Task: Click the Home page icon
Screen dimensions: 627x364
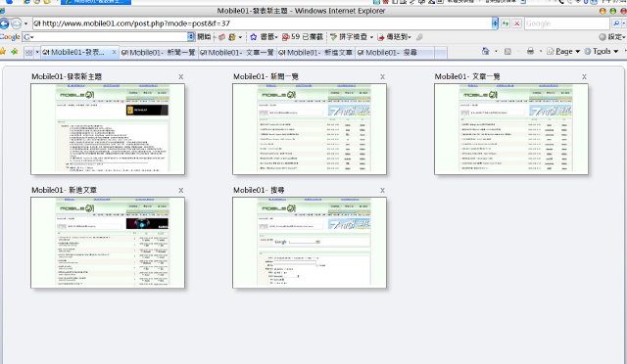Action: point(486,51)
